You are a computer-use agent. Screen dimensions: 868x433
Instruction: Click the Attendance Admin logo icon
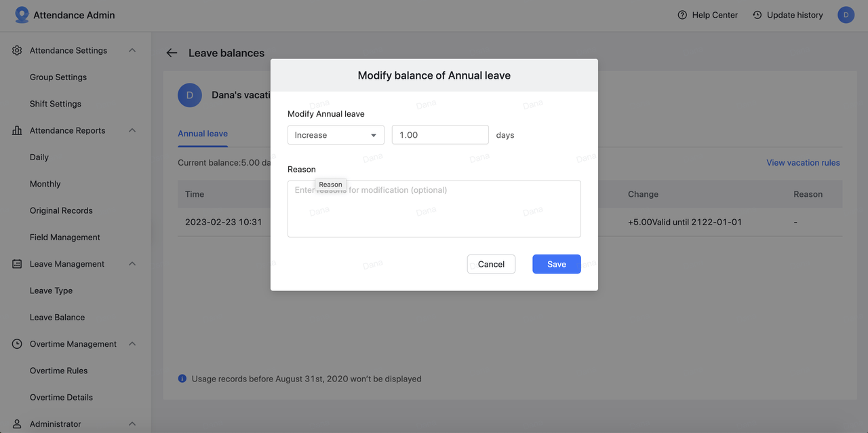22,15
